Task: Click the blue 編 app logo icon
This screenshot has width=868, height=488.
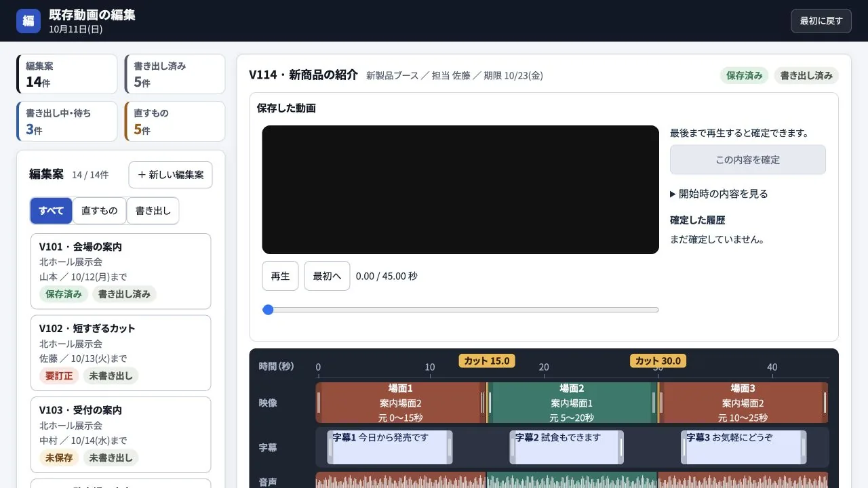Action: pos(28,20)
